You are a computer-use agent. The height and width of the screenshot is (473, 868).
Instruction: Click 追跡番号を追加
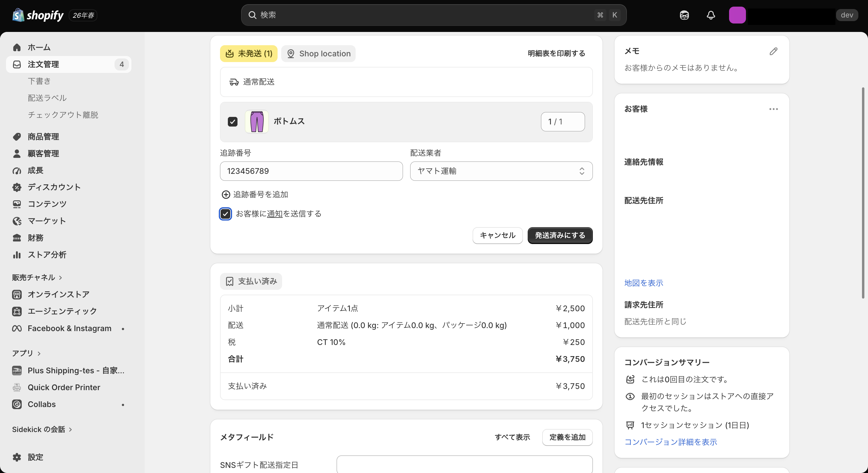point(255,195)
